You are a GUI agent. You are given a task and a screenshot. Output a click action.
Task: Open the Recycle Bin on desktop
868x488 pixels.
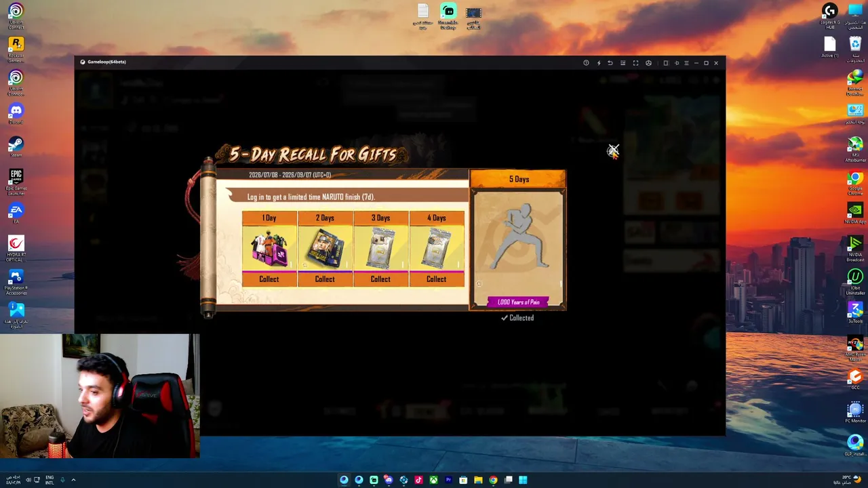tap(855, 49)
